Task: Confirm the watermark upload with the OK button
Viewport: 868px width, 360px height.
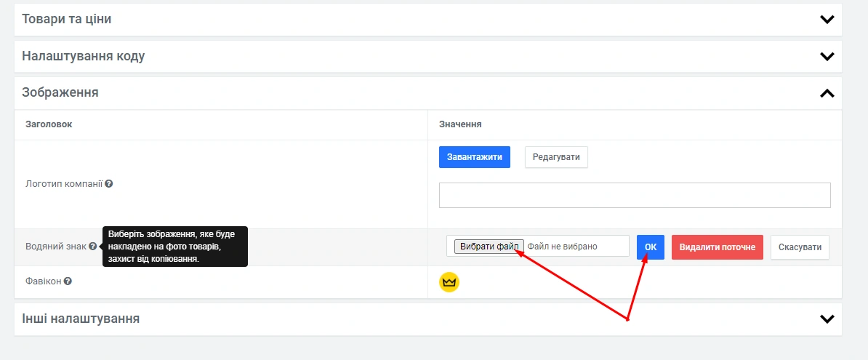Action: (x=650, y=247)
